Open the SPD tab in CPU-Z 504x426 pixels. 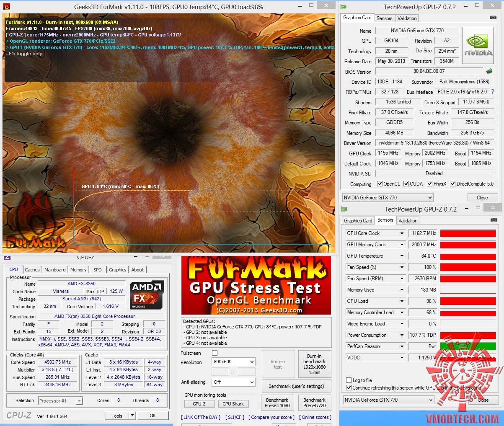point(97,270)
